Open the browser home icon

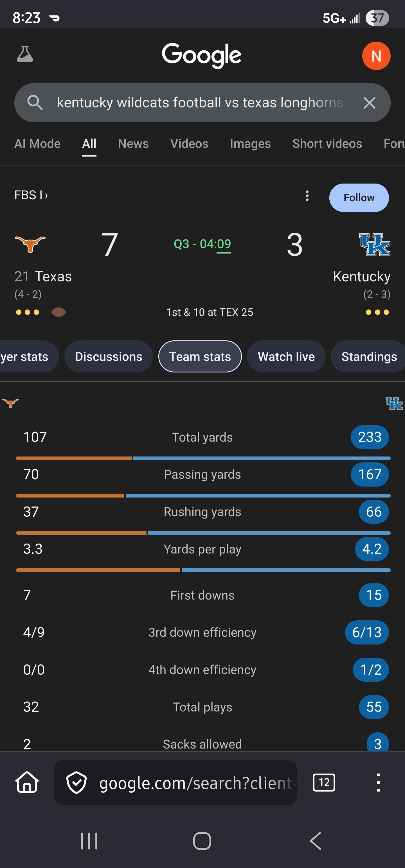27,782
